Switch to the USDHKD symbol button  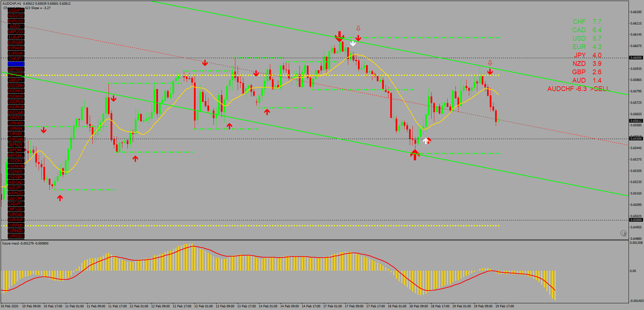pyautogui.click(x=16, y=91)
